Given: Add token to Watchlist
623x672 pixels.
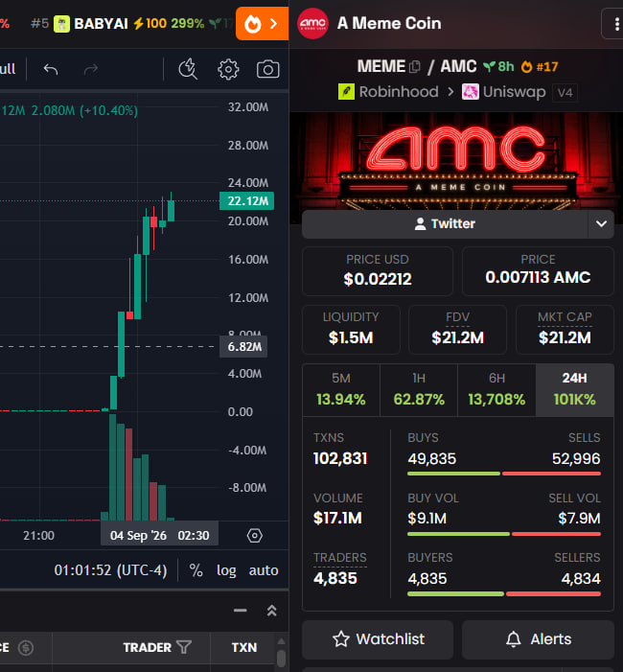Looking at the screenshot, I should 378,639.
